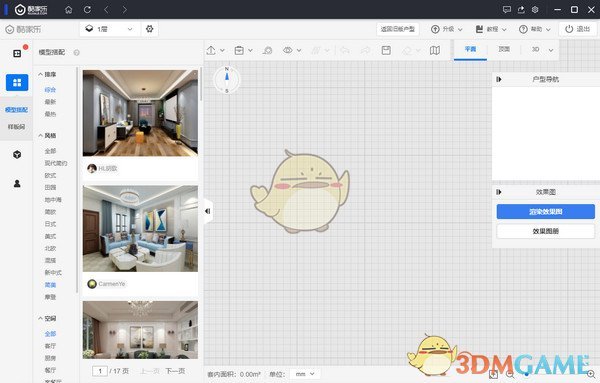
Task: Click the blue 渲染效果图 button
Action: 545,212
